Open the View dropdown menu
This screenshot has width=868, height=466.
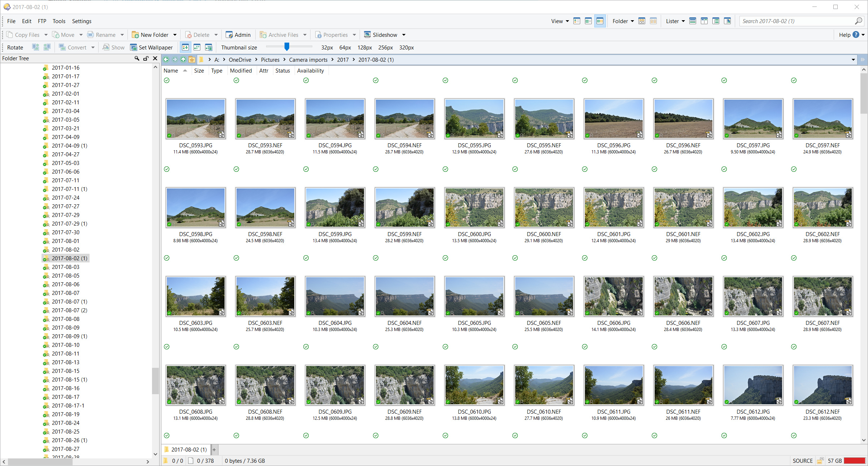pos(560,21)
